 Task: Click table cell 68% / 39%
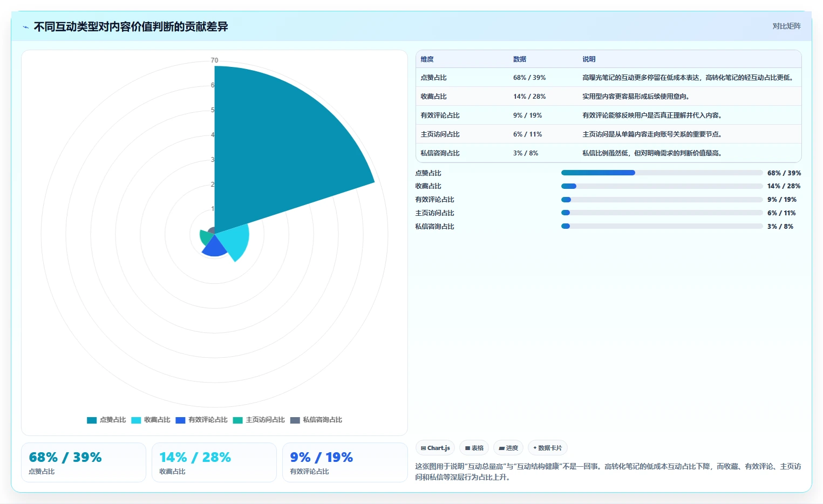pyautogui.click(x=529, y=78)
